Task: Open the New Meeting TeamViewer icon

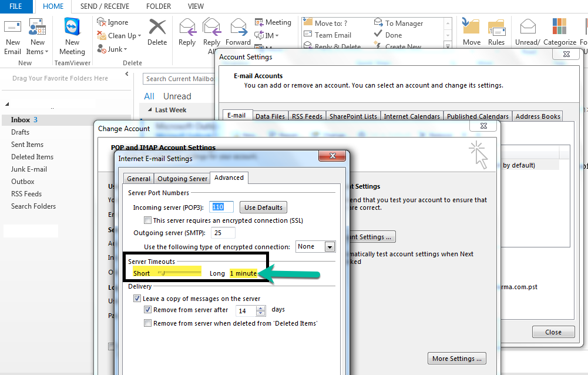Action: [x=72, y=28]
